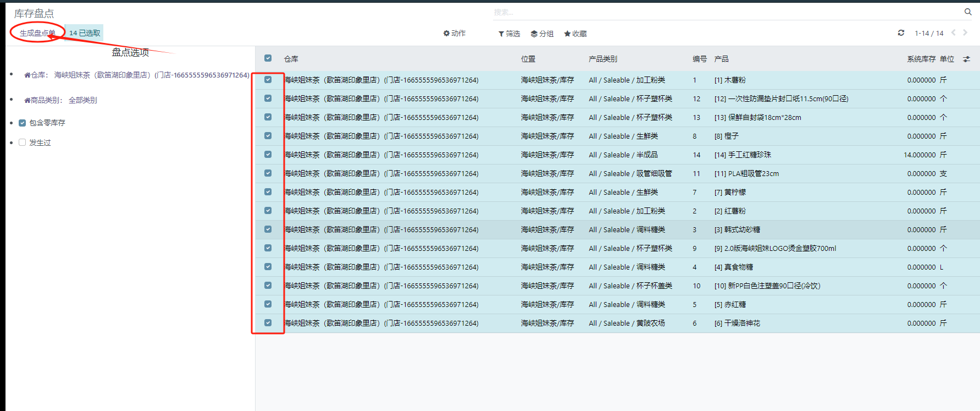Screen dimensions: 980x411
Task: Go to previous page arrow
Action: pos(954,33)
